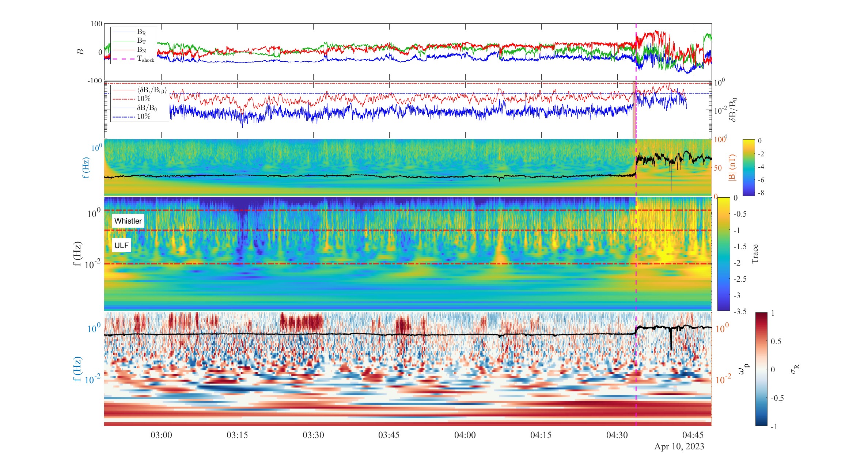Click the 04:30 time axis tick label
The width and height of the screenshot is (868, 468).
click(617, 435)
